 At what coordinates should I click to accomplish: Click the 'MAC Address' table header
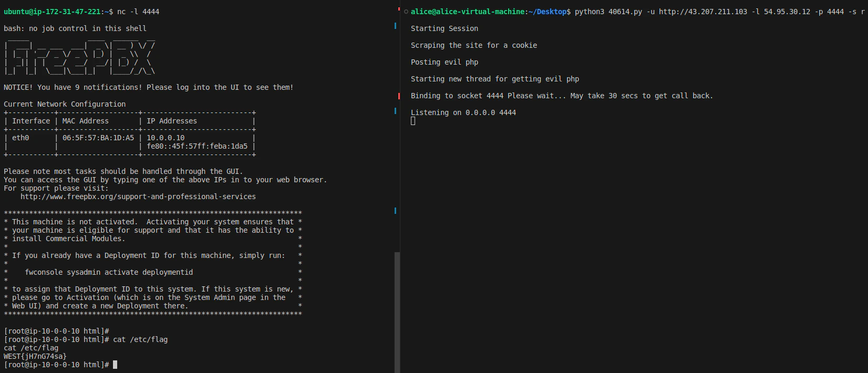coord(86,121)
